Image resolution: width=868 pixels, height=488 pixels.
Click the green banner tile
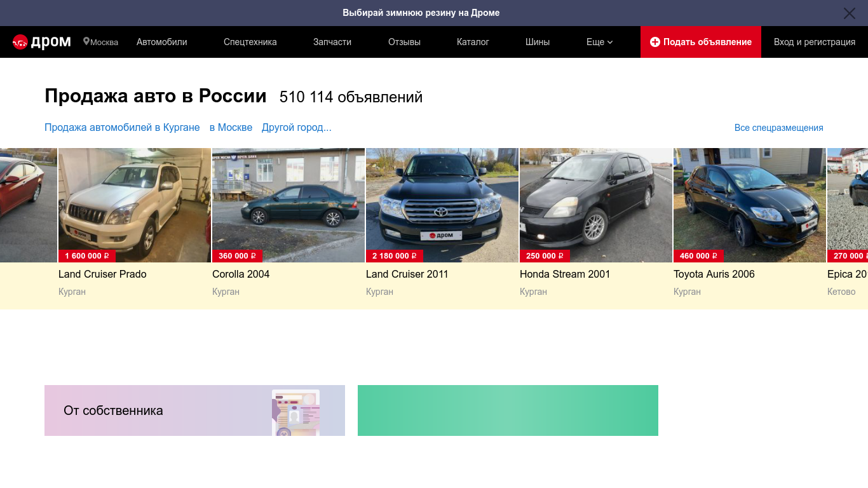click(508, 410)
